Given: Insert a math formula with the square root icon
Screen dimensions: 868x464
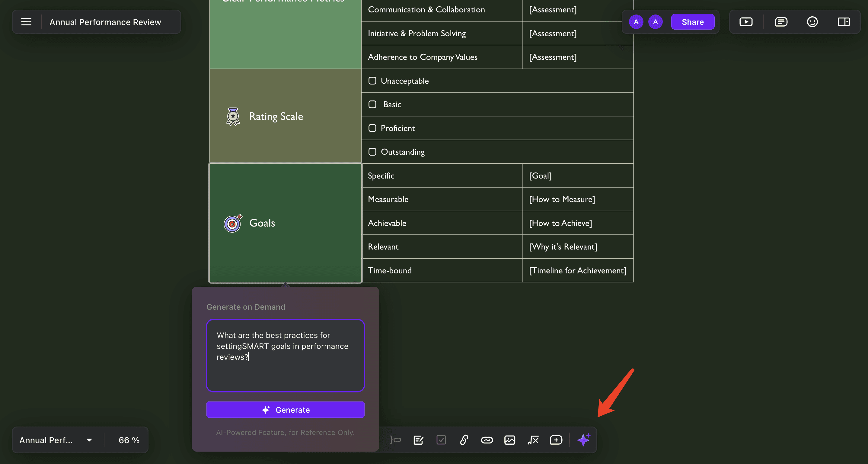Looking at the screenshot, I should point(533,440).
